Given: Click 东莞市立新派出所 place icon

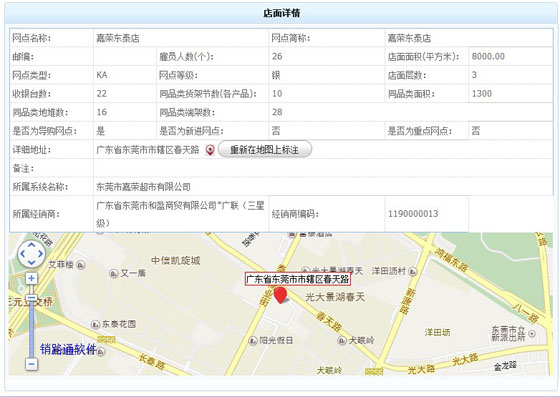Looking at the screenshot, I should tap(532, 334).
